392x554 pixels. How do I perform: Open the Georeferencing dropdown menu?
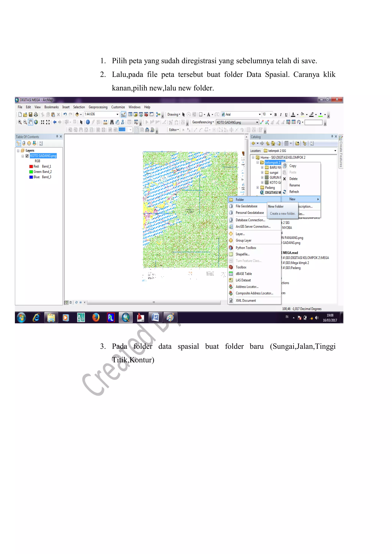(x=203, y=122)
